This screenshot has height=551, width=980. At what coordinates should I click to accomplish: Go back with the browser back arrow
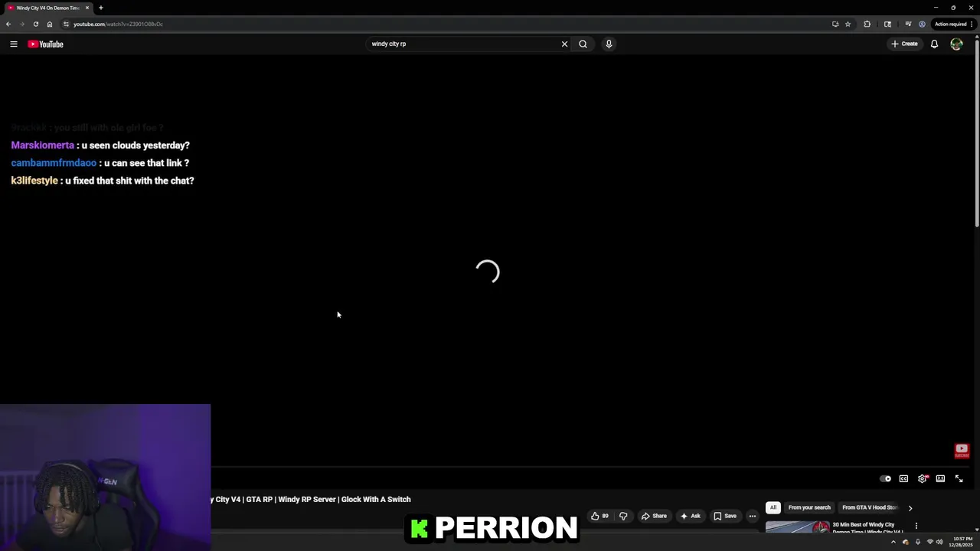[8, 24]
